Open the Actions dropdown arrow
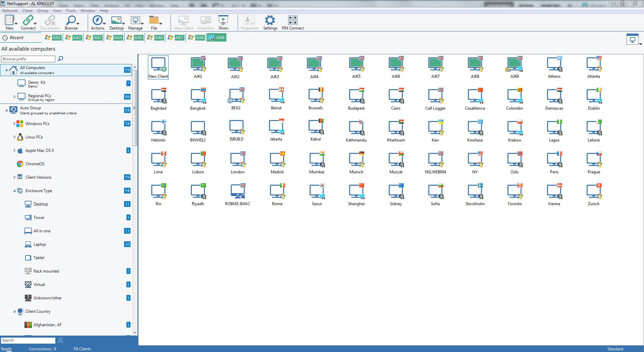 coord(105,23)
